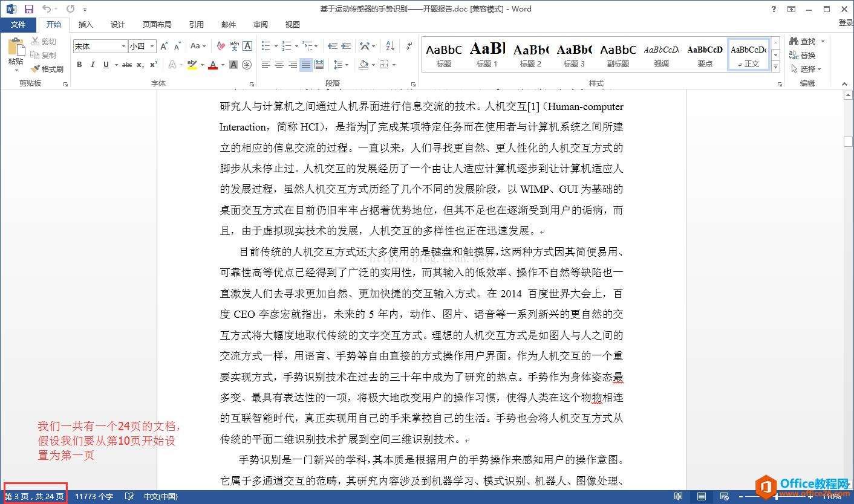Click the Grow Font icon

(x=165, y=46)
